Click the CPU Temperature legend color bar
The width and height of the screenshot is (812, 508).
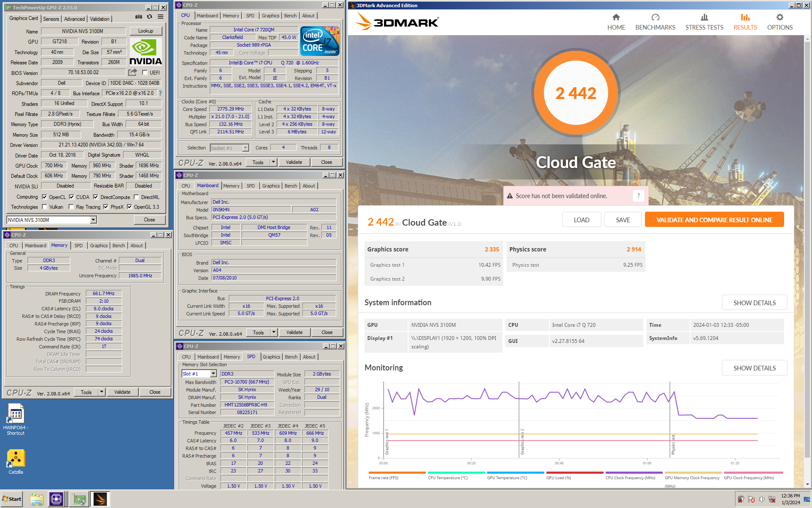click(456, 472)
